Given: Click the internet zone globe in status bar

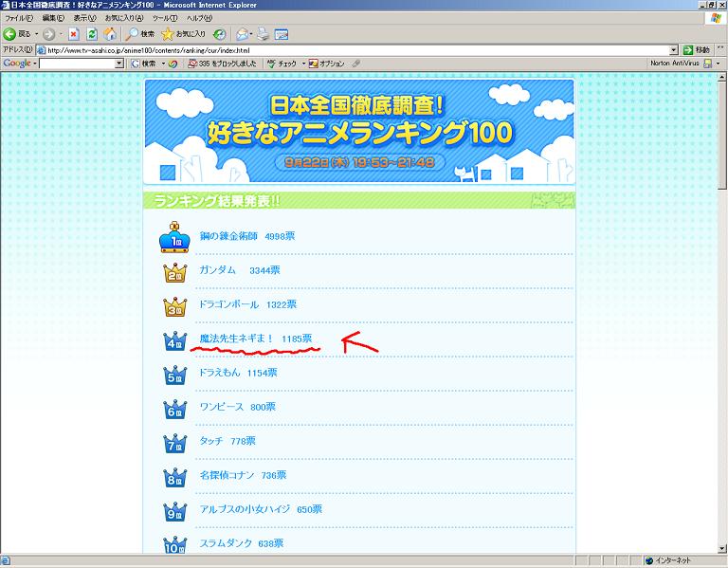Looking at the screenshot, I should [x=649, y=560].
